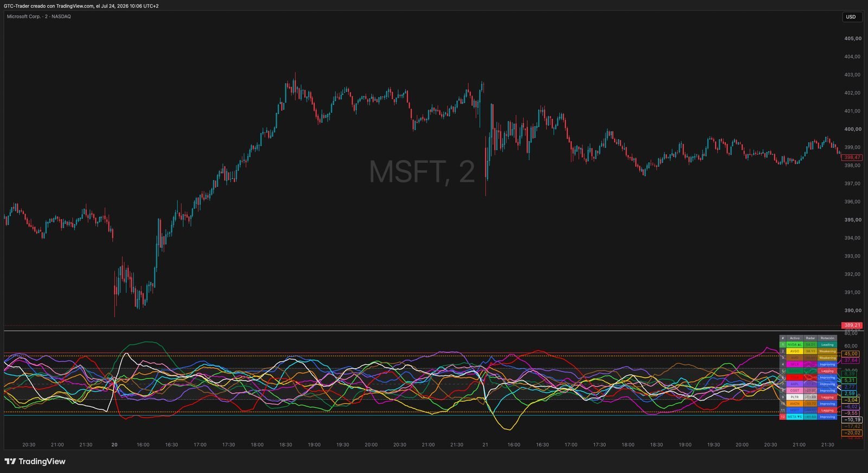Click the NVDA cell in the Activo column

coord(795,345)
